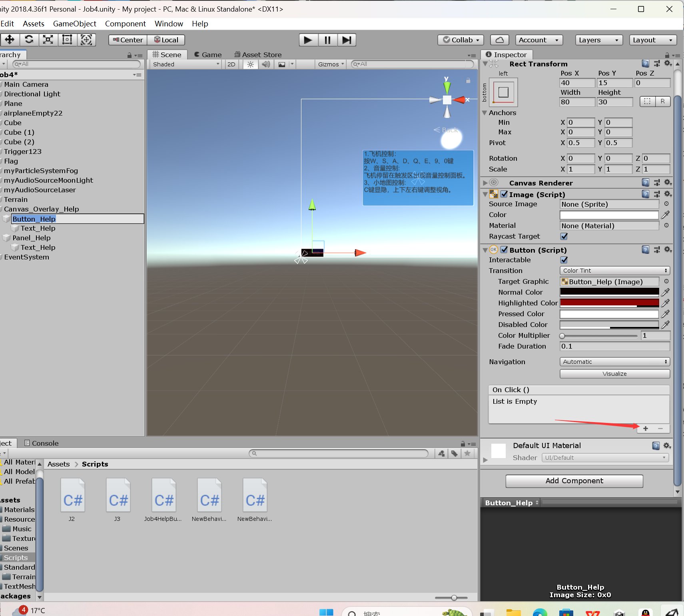Select the Rect Transform tool
Image resolution: width=684 pixels, height=616 pixels.
click(67, 40)
